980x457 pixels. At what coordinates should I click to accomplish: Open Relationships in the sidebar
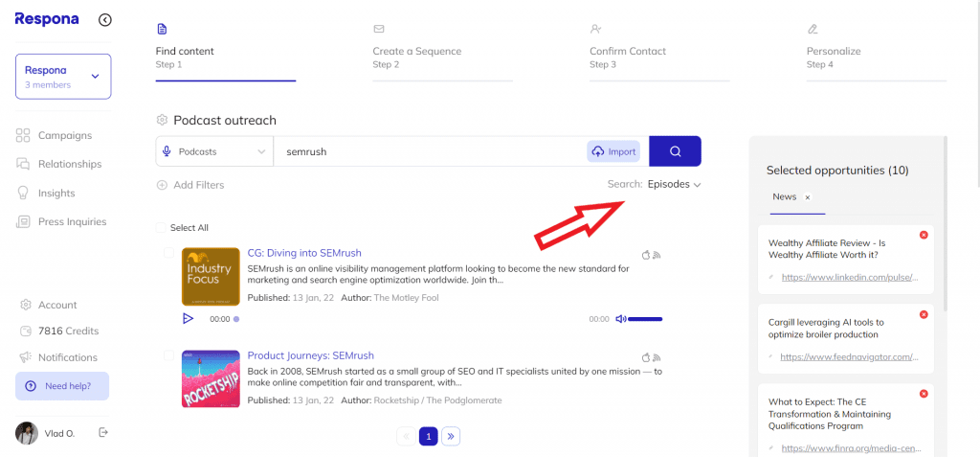tap(58, 164)
